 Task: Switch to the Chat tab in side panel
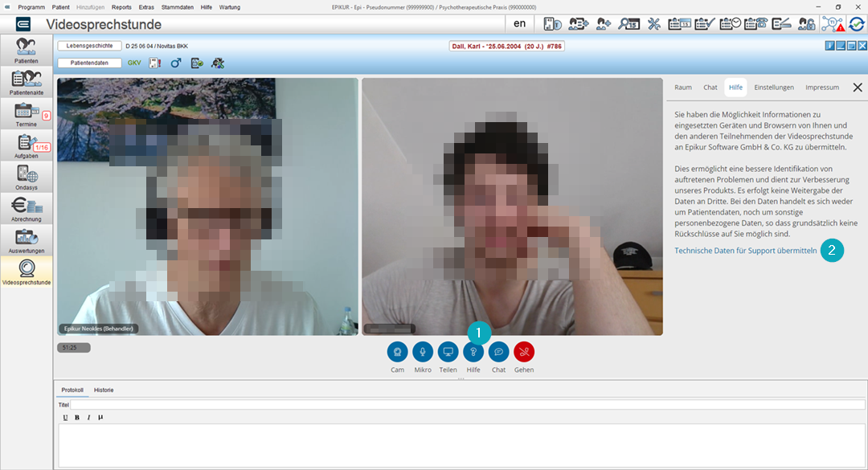(x=710, y=88)
